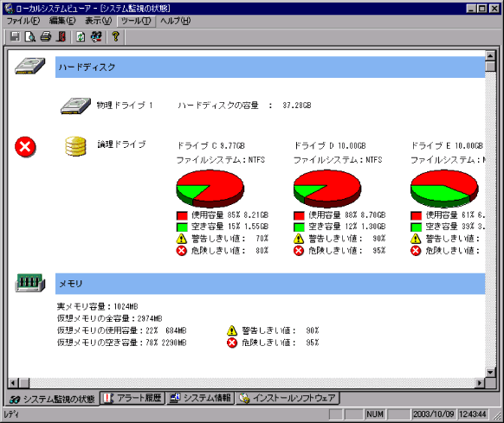This screenshot has height=423, width=504.
Task: Click Drive D red used-capacity swatch
Action: pos(299,215)
